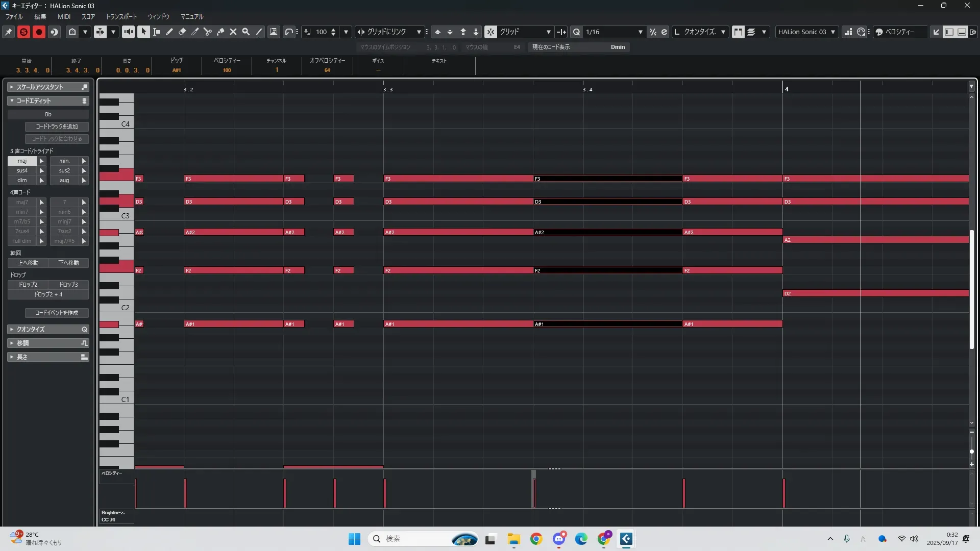Select the Glue tool

tap(220, 32)
